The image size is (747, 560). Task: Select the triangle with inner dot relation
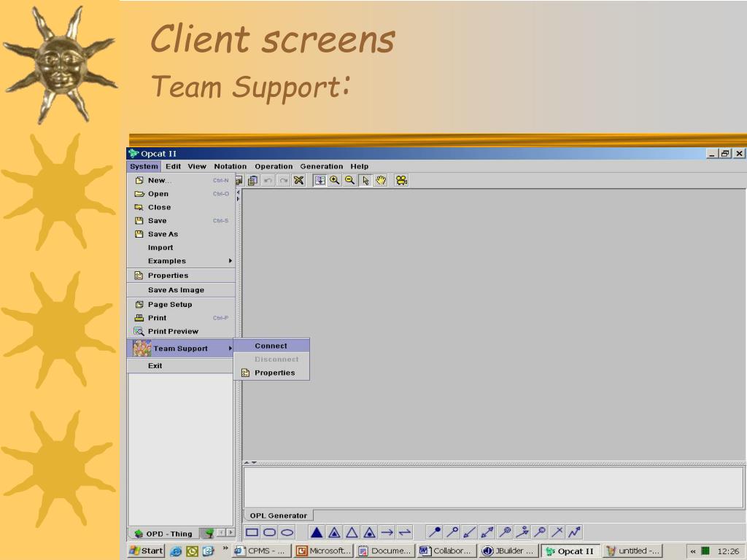pos(370,532)
